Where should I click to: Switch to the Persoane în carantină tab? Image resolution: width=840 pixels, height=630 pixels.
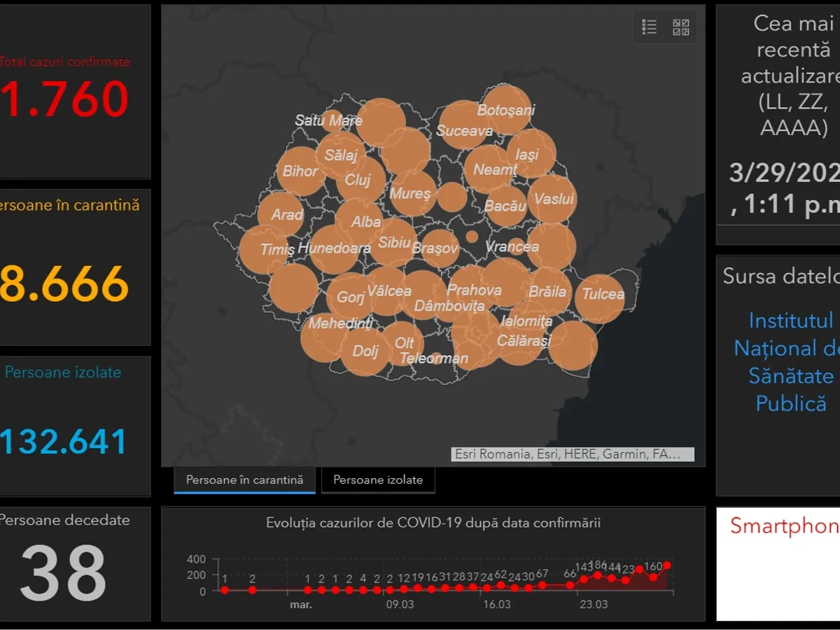click(x=244, y=480)
